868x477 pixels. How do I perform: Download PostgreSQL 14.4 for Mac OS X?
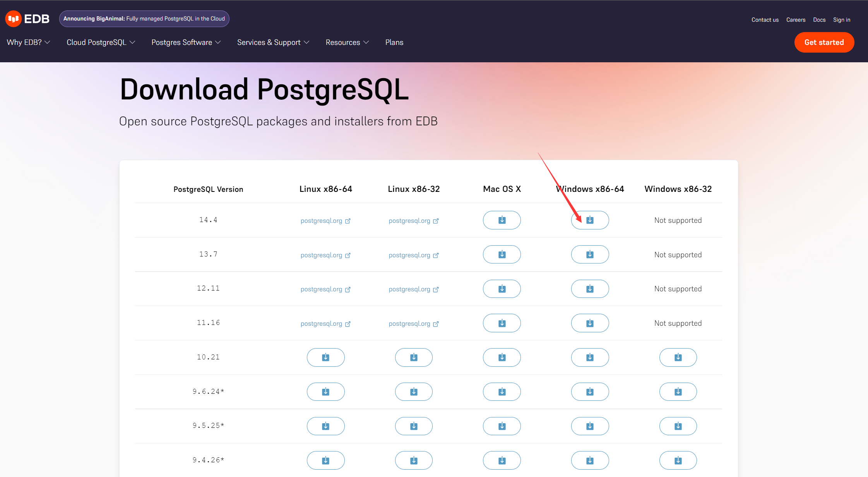[x=502, y=220]
